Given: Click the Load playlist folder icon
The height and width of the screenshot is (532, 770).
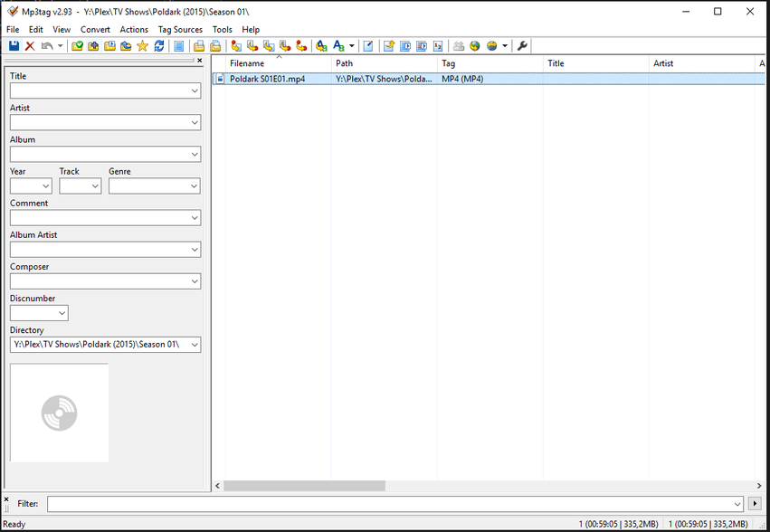Looking at the screenshot, I should tap(109, 45).
